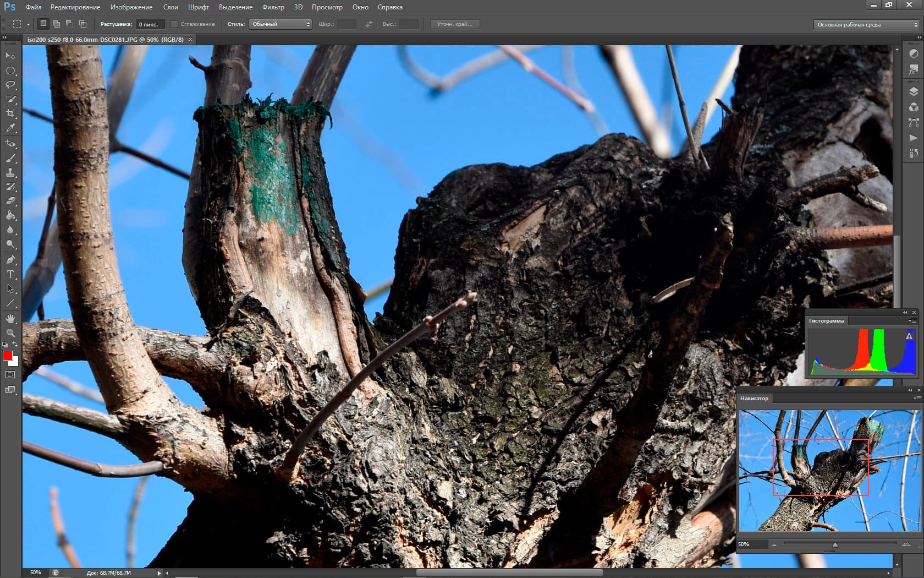Choose Add to selection mode
The width and height of the screenshot is (924, 578).
tap(56, 24)
